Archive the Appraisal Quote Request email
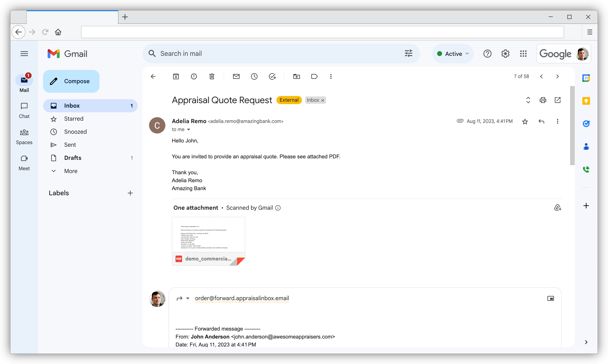 tap(176, 76)
